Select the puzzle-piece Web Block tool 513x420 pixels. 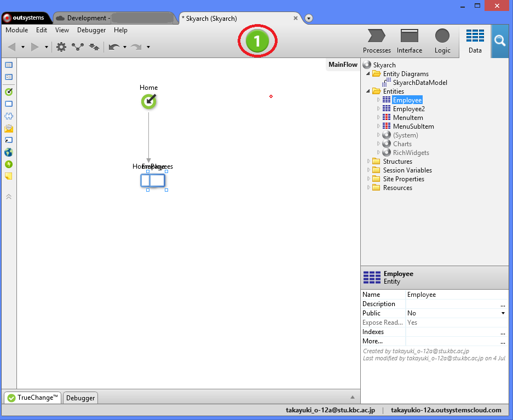tap(9, 116)
